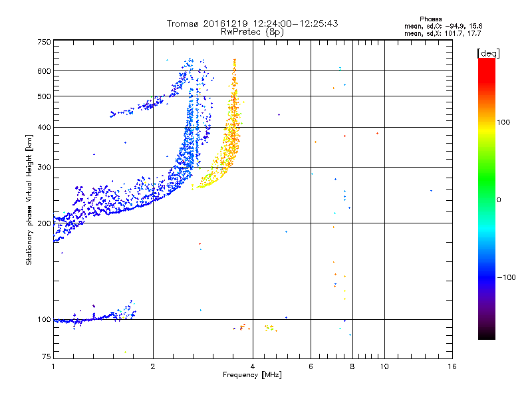The height and width of the screenshot is (399, 532).
Task: Click the 'mean, sd,X: 101.7, 17.7' statistic
Action: 442,33
